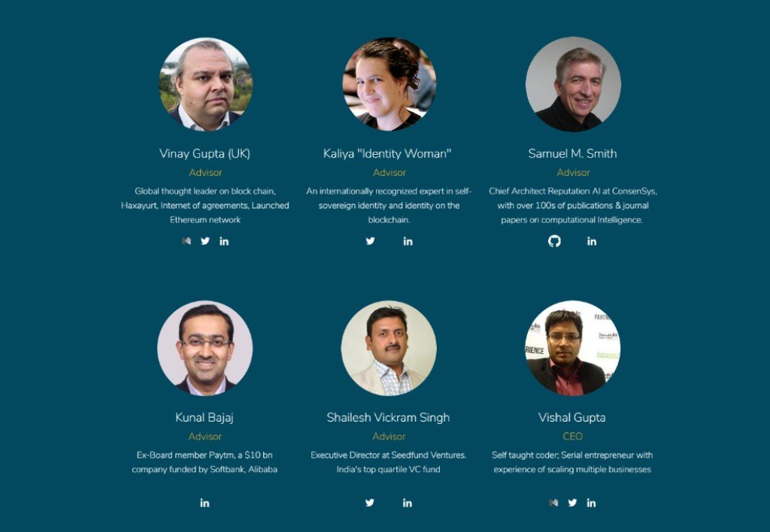Open Samuel M. Smith's GitHub icon
770x532 pixels.
[x=554, y=241]
